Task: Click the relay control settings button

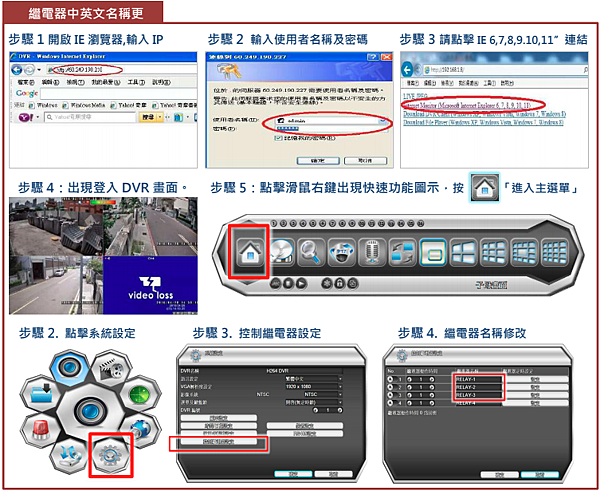Action: coord(218,442)
